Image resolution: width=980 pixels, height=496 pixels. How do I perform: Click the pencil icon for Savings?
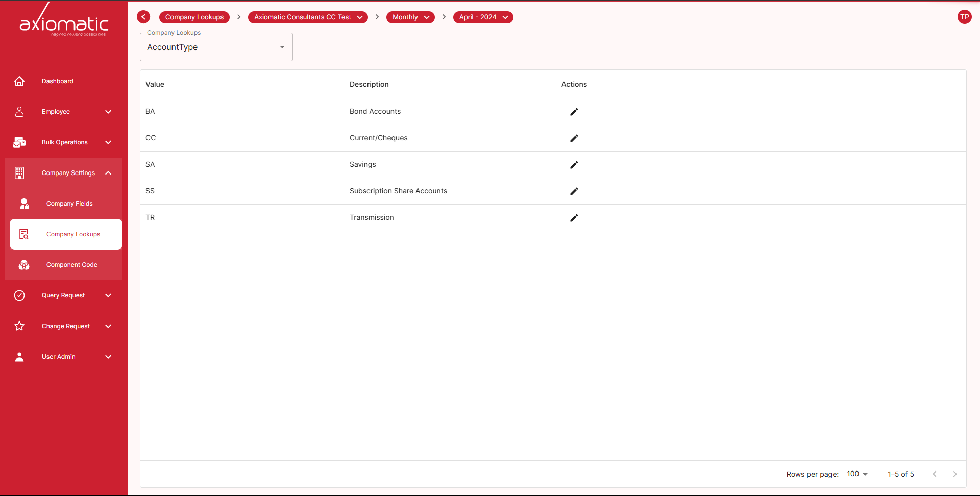click(x=574, y=165)
